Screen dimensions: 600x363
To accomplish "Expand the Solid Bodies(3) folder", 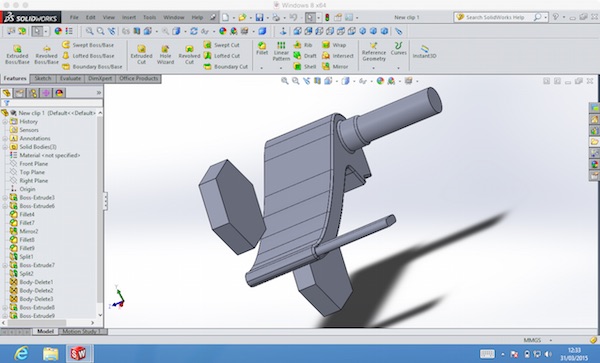I will [5, 147].
